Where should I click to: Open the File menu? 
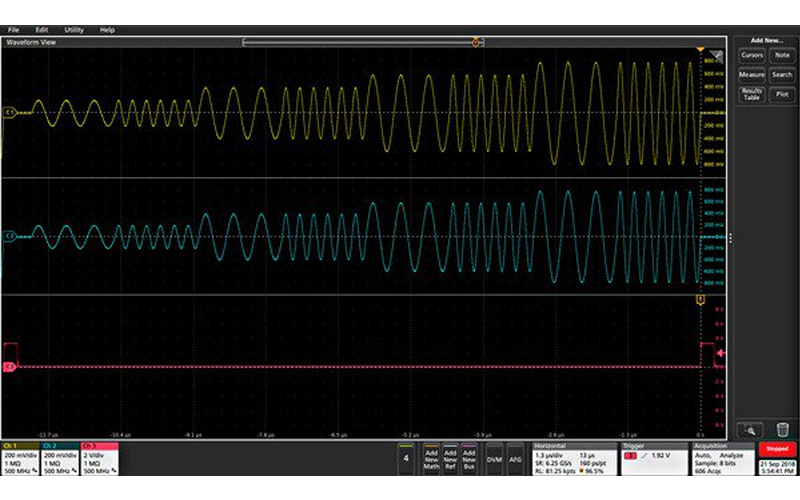click(13, 30)
